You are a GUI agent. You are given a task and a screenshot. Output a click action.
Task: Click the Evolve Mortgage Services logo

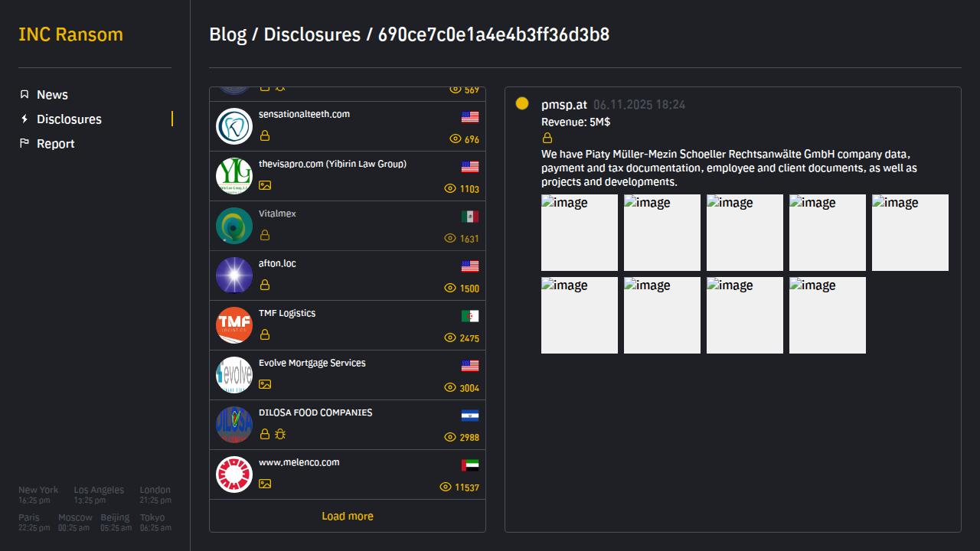pyautogui.click(x=234, y=375)
